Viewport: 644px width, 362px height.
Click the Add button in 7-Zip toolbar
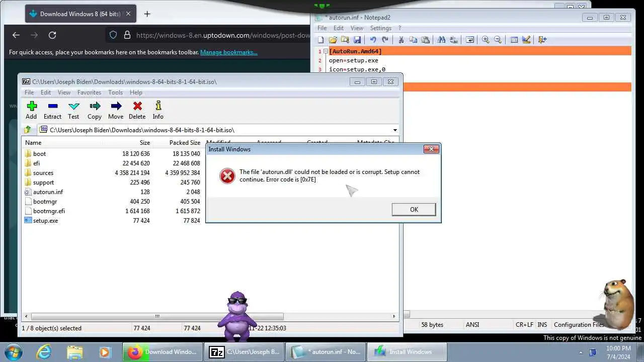31,110
